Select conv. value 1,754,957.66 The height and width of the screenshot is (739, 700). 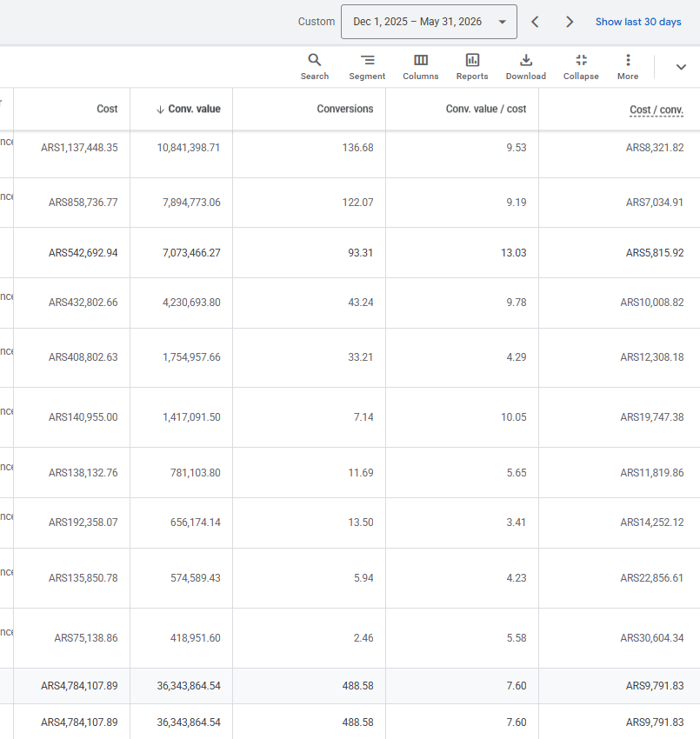click(x=191, y=357)
